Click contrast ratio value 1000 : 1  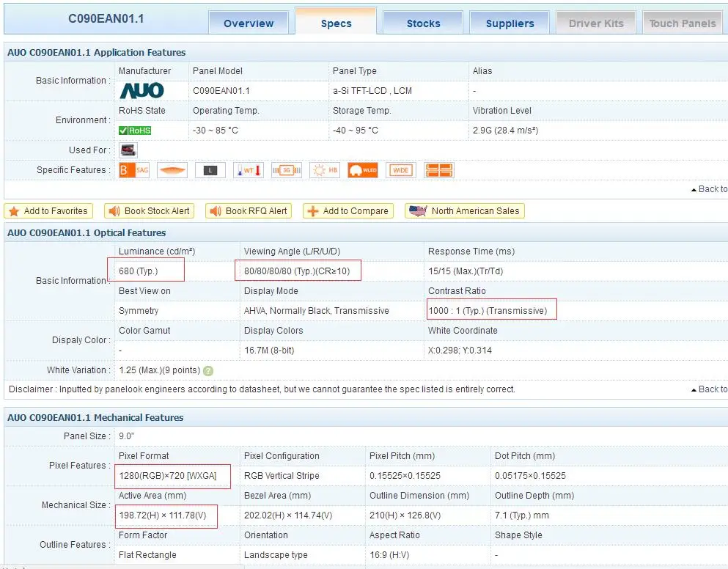pyautogui.click(x=444, y=311)
